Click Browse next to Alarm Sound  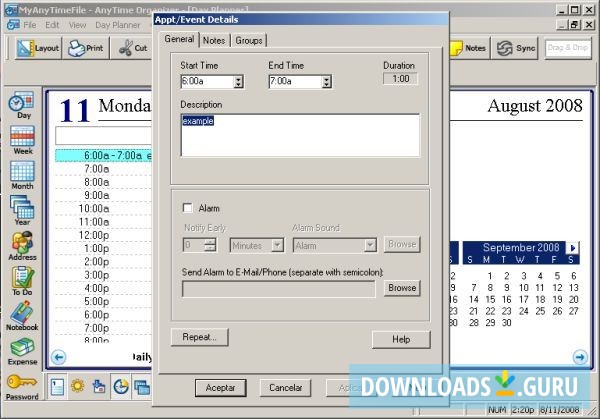[402, 244]
